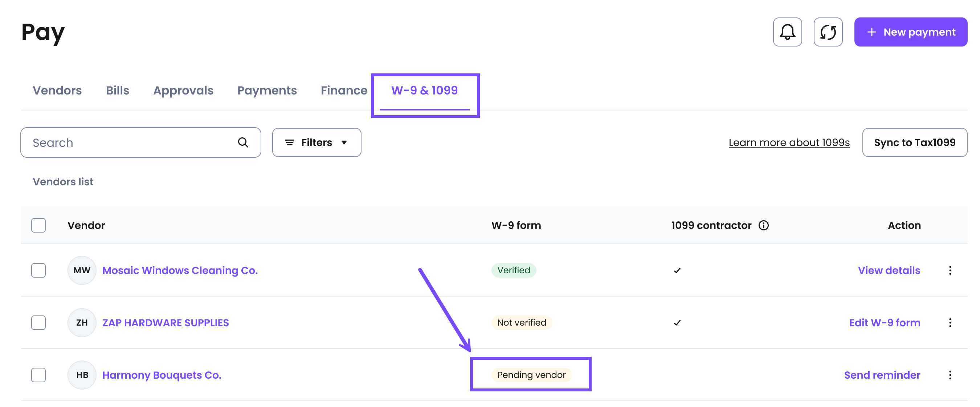Click the 1099 contractor info icon
Image resolution: width=980 pixels, height=407 pixels.
point(763,225)
